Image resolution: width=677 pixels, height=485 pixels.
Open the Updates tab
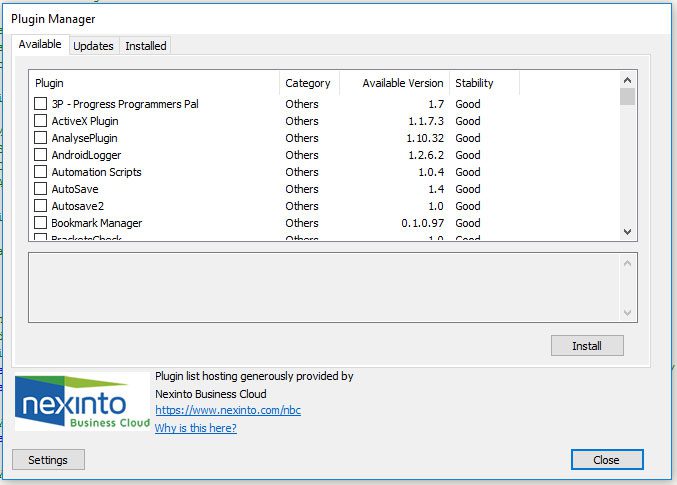[93, 46]
